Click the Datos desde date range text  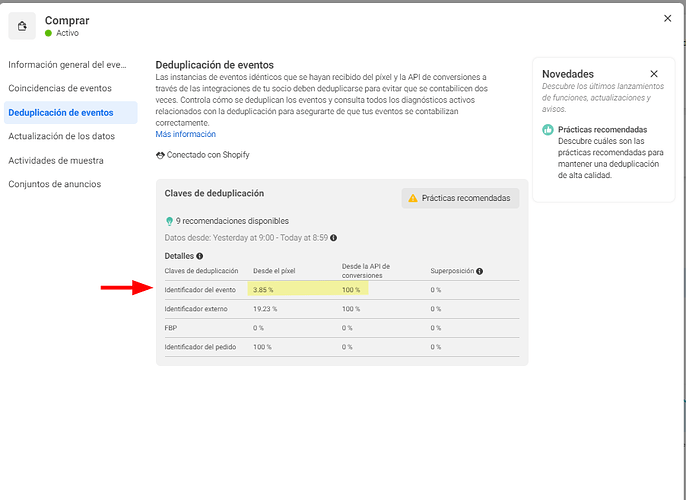point(246,238)
